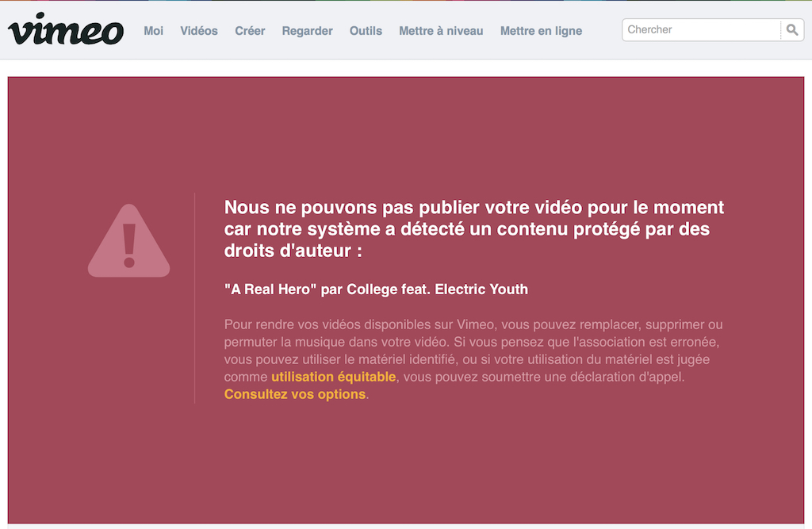
Task: Follow the Consultez vos options link
Action: pos(295,394)
